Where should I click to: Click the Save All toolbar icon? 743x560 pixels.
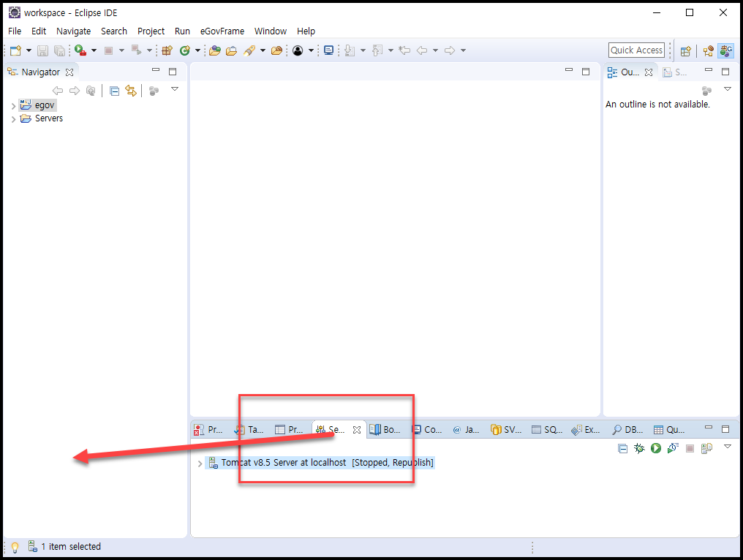tap(60, 50)
